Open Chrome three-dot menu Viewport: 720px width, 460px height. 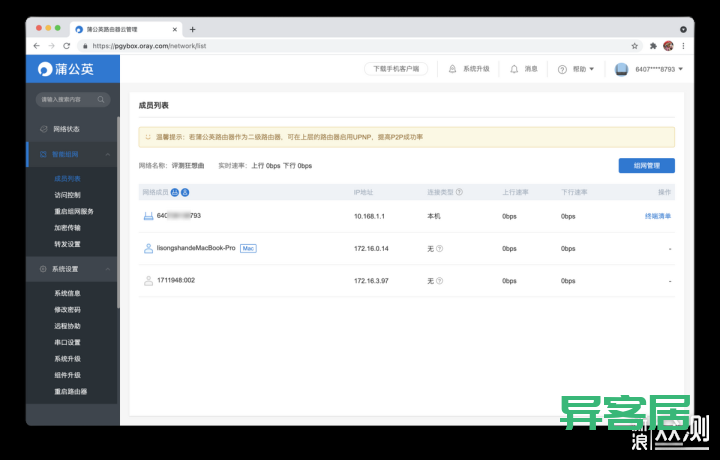pyautogui.click(x=683, y=46)
